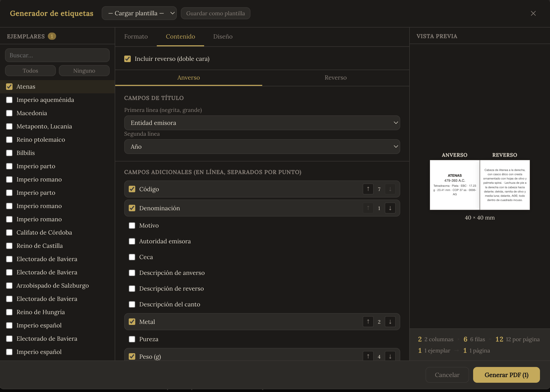550x392 pixels.
Task: Click the Reverso label preview thumbnail
Action: pos(505,185)
